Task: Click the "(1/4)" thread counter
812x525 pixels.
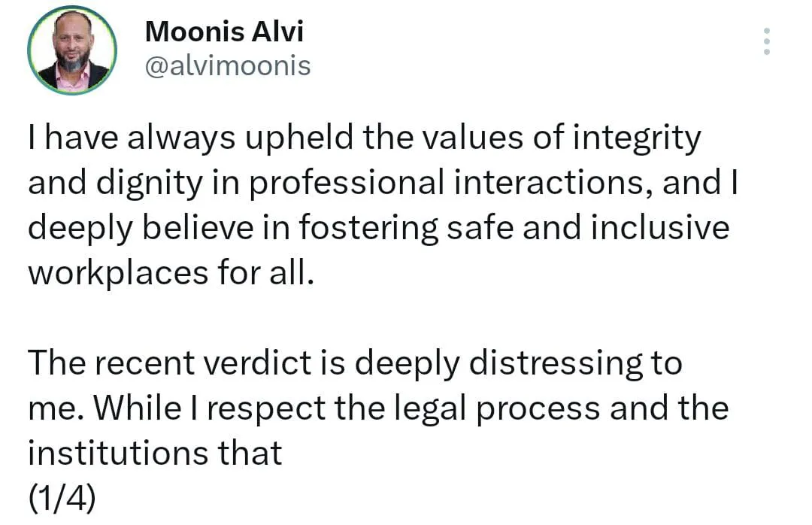Action: [x=62, y=499]
